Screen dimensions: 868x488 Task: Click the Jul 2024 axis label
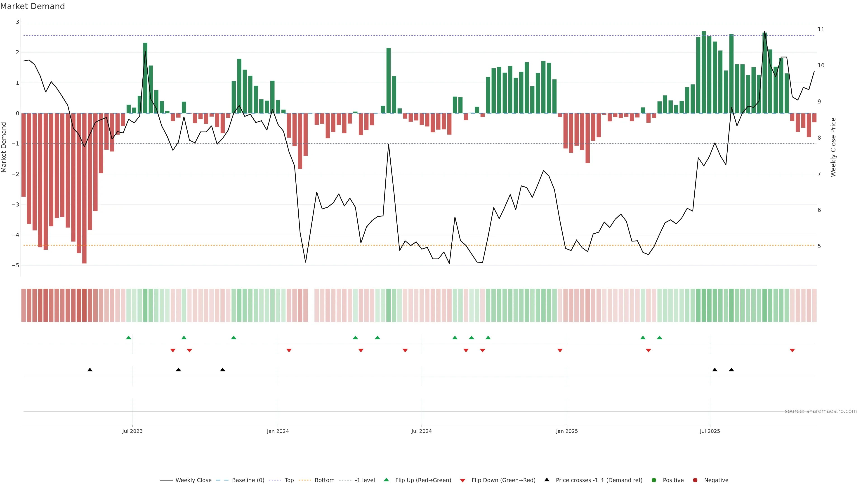421,431
